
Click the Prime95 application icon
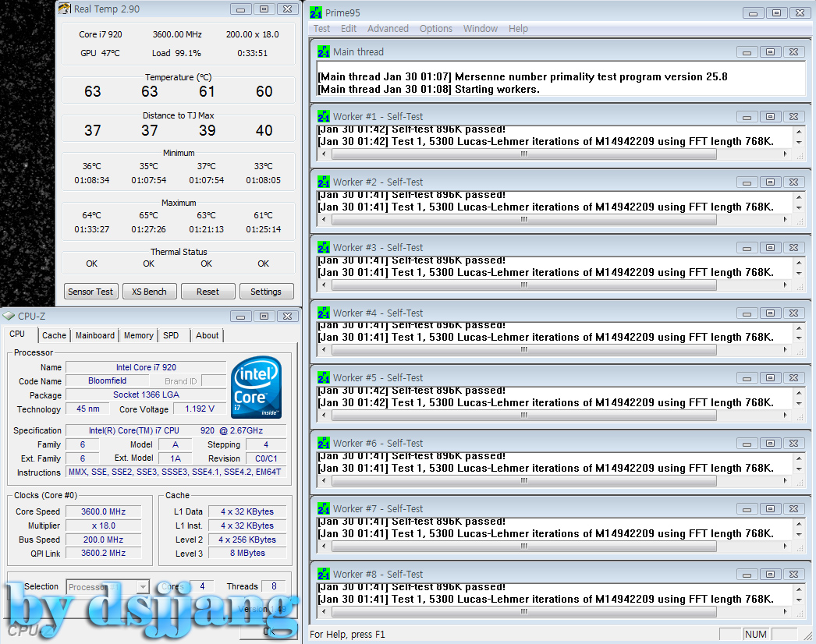pos(315,12)
